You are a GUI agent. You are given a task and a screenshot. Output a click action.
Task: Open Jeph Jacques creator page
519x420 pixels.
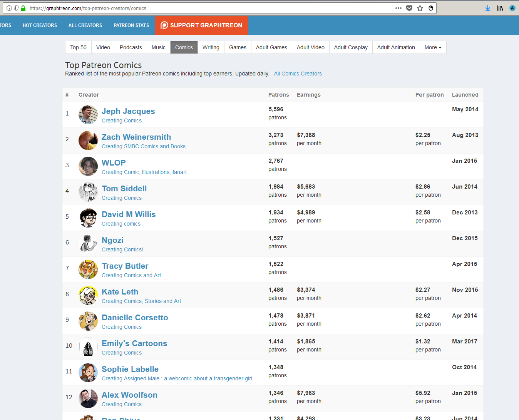tap(128, 111)
